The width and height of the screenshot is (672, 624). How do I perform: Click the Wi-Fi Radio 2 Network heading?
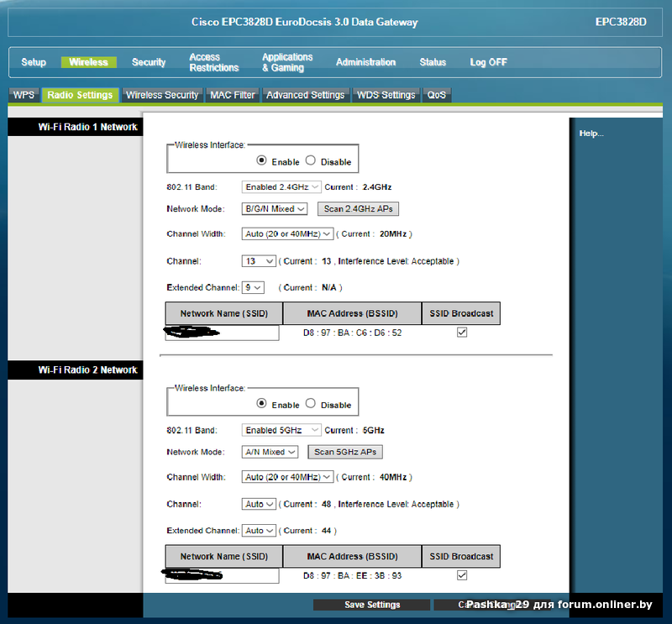coord(87,370)
